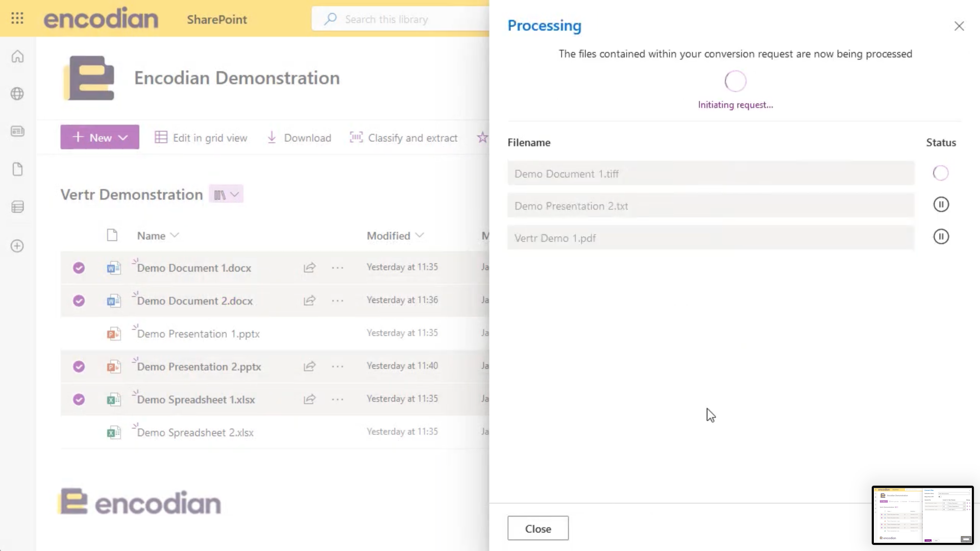980x551 pixels.
Task: Deselect Demo Document 2.docx checkmark
Action: pyautogui.click(x=79, y=300)
